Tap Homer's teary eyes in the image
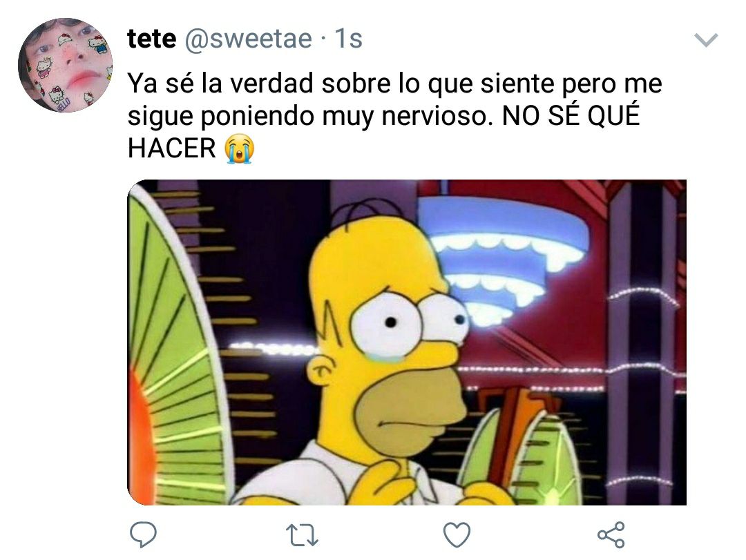This screenshot has width=746, height=560. pos(409,321)
